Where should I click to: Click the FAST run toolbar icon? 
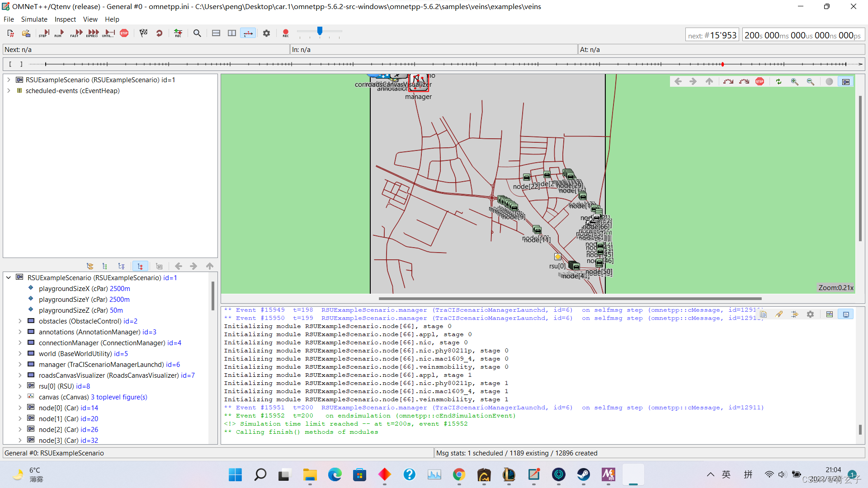[x=75, y=33]
